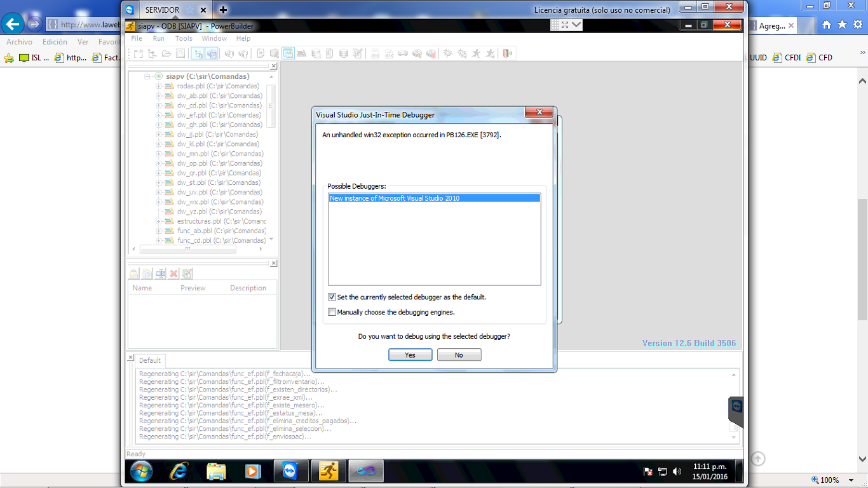Click the Paste icon in the Clip panel
Viewport: 868px width, 488px height.
point(134,274)
